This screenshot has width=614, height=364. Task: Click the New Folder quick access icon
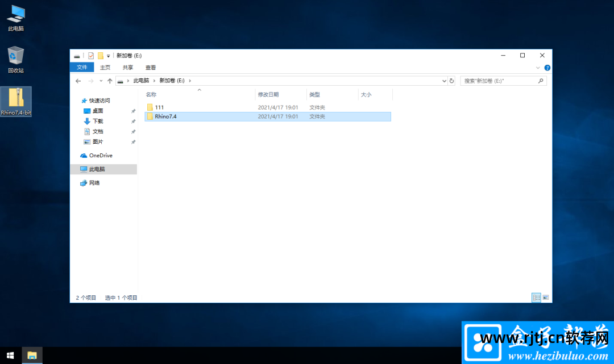(x=101, y=56)
